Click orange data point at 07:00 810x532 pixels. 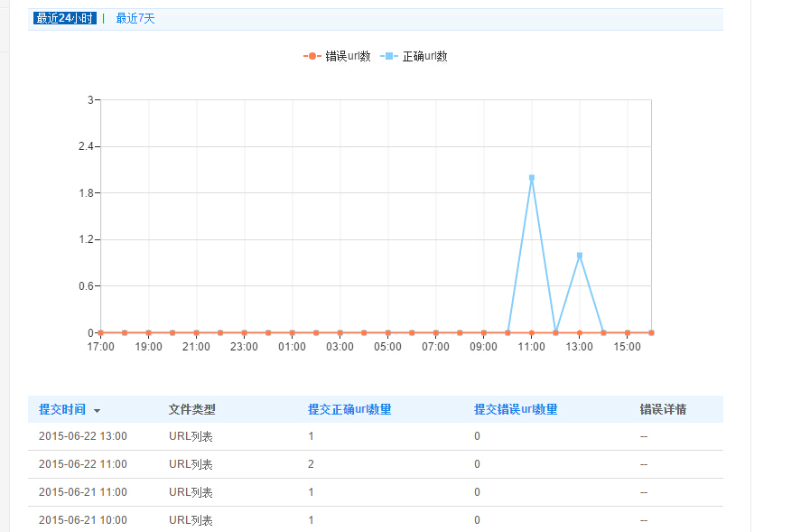click(436, 332)
